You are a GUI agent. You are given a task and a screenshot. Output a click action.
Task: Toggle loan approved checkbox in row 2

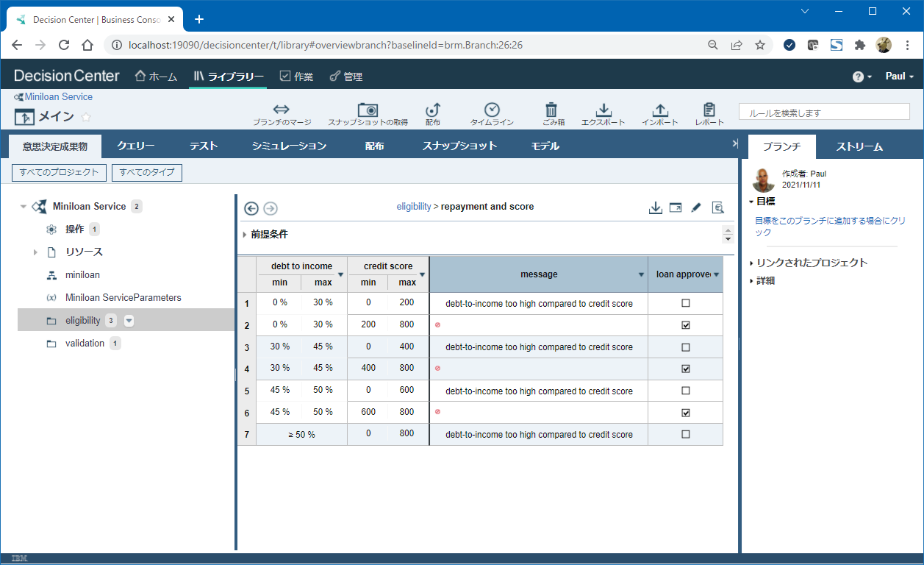click(x=686, y=325)
